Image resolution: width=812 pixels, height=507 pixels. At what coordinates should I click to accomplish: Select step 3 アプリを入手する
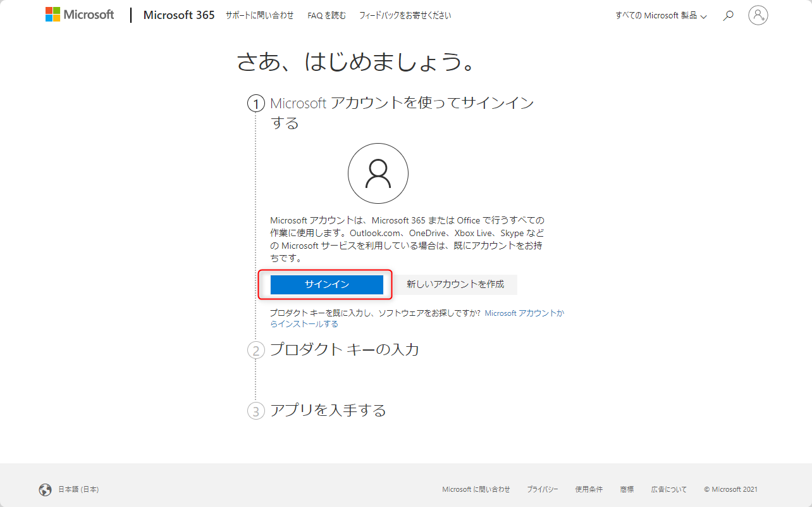tap(328, 410)
